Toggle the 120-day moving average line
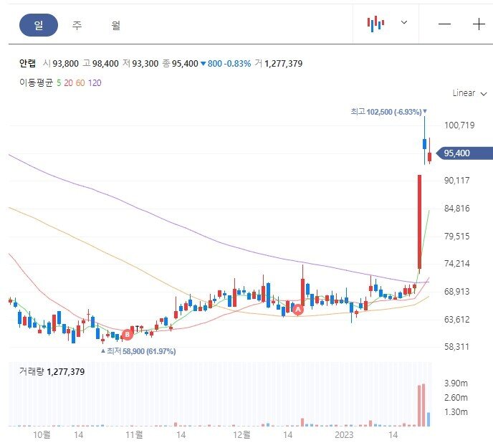 pos(95,82)
